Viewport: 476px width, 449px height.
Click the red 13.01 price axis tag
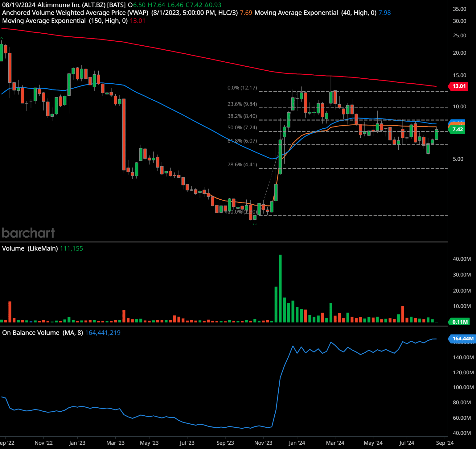click(x=458, y=86)
